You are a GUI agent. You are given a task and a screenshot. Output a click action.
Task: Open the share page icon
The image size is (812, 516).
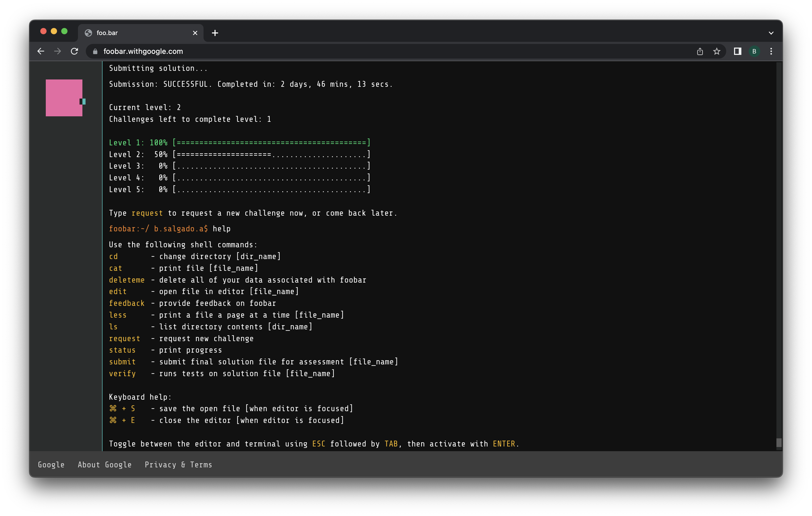pos(700,51)
